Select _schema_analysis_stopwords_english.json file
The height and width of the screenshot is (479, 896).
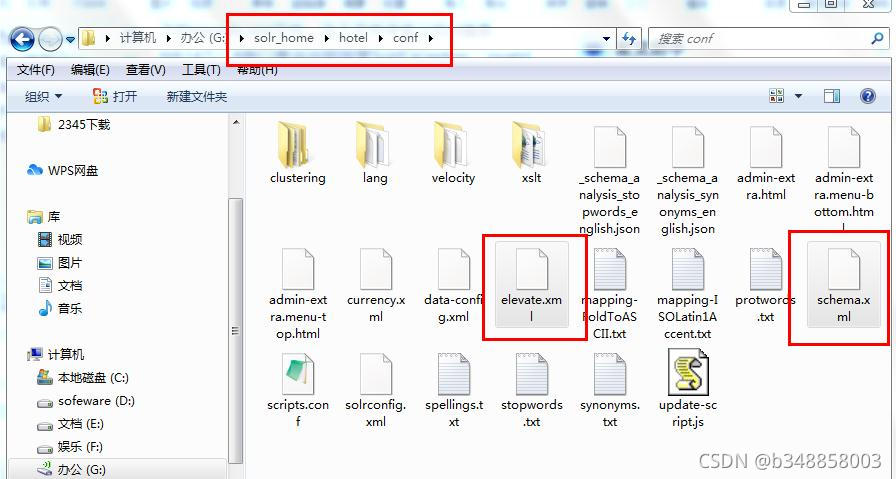click(x=609, y=179)
